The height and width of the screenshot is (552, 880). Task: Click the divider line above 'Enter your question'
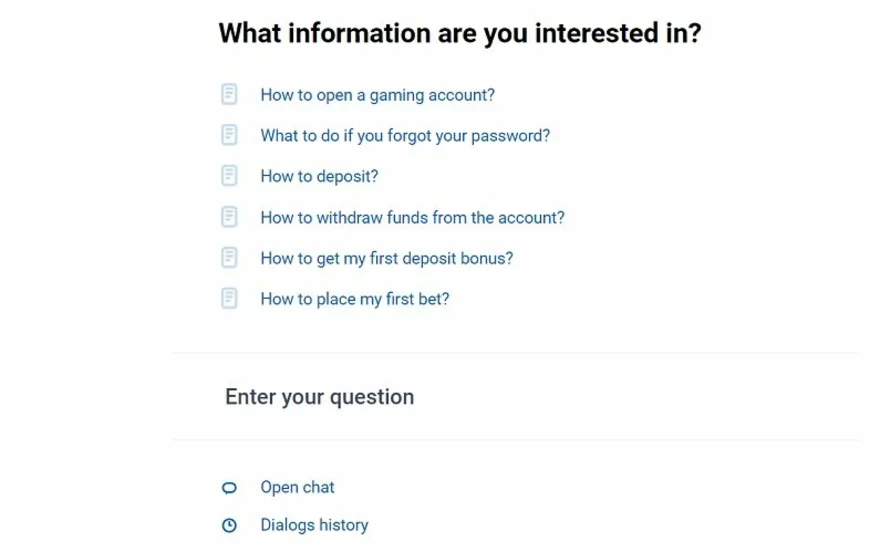(x=515, y=353)
